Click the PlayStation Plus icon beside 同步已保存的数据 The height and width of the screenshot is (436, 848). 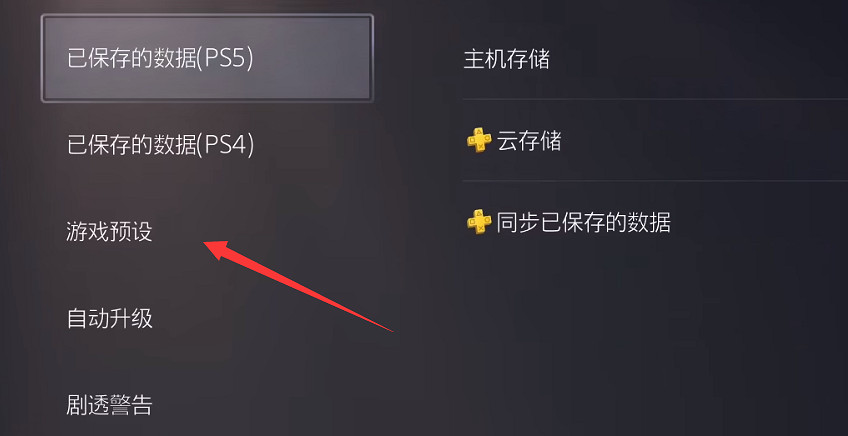point(479,222)
